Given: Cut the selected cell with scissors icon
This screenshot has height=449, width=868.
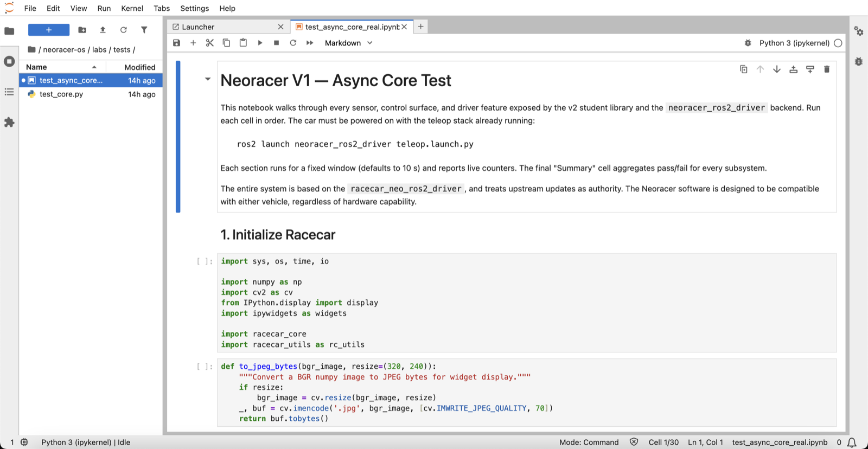Looking at the screenshot, I should pyautogui.click(x=210, y=43).
